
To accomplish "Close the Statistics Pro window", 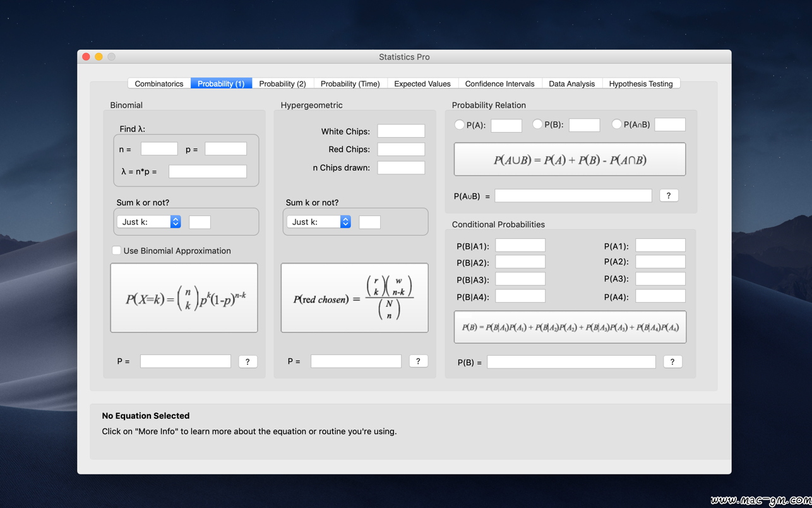I will tap(87, 57).
